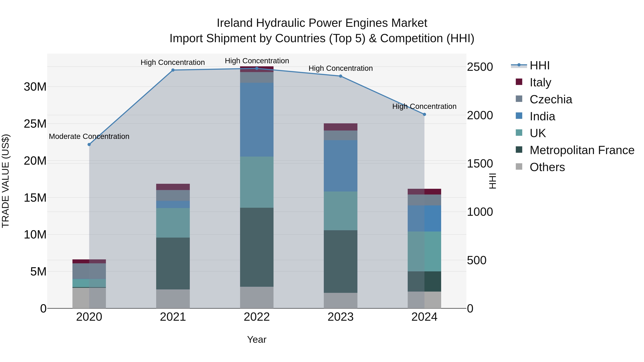Image resolution: width=644 pixels, height=362 pixels.
Task: Click the 2024 Metropolitan France bar segment
Action: tap(424, 282)
